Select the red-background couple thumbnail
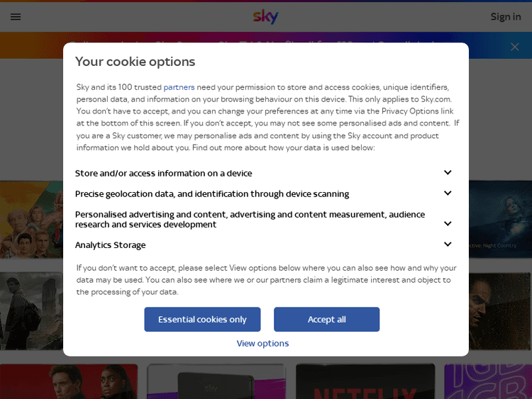532x399 pixels. coord(68,383)
